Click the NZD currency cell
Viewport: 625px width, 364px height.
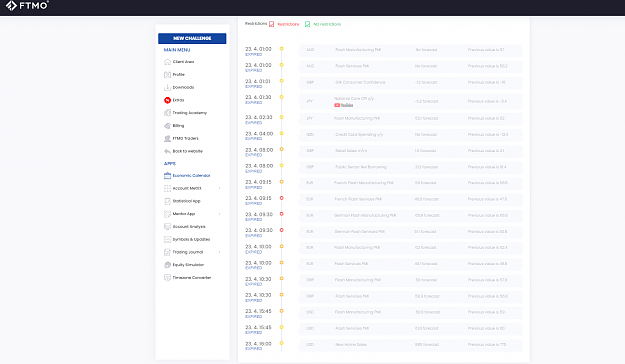(x=310, y=135)
